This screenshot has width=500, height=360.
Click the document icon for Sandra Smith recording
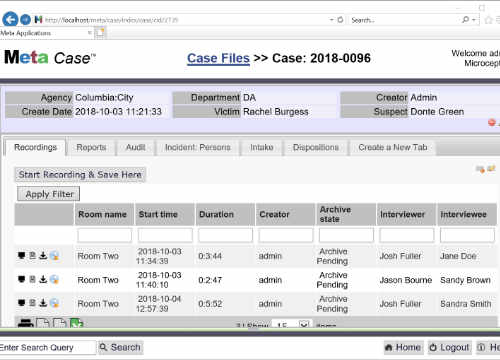[32, 303]
